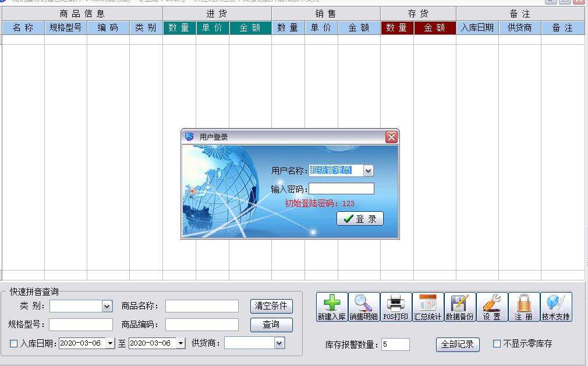This screenshot has width=588, height=366.
Task: Click the 超级管理员 user name field
Action: point(336,170)
